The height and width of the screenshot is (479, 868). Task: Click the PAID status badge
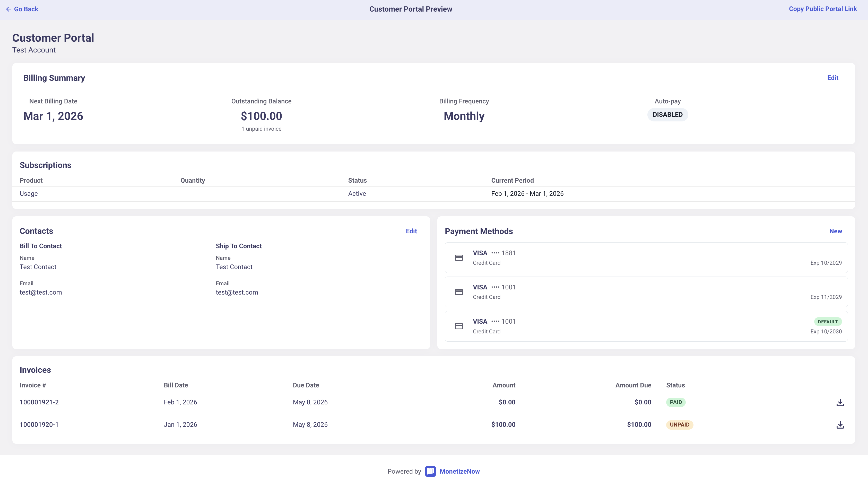tap(676, 402)
